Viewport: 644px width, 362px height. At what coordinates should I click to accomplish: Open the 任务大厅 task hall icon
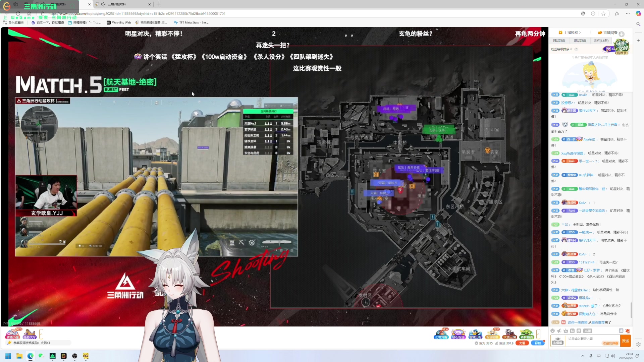(x=30, y=334)
